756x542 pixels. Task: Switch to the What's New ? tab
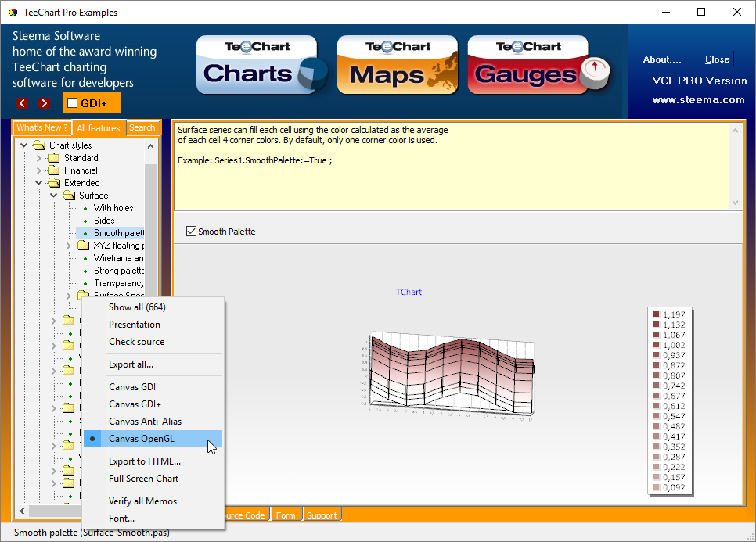[x=42, y=127]
